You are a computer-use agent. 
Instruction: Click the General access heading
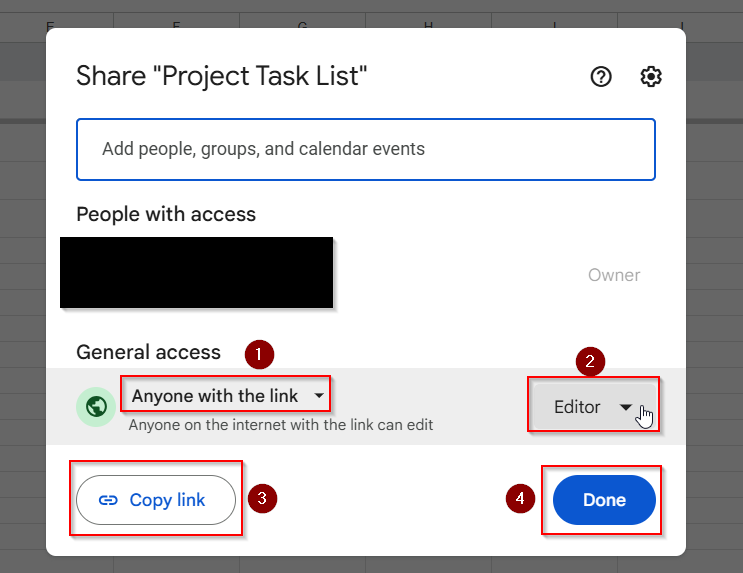click(148, 352)
